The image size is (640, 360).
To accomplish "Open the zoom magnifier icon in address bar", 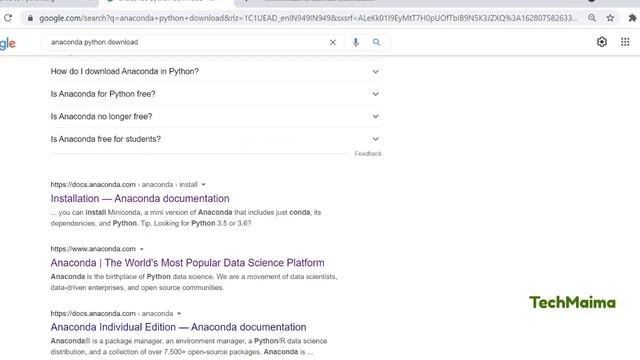I will click(592, 18).
